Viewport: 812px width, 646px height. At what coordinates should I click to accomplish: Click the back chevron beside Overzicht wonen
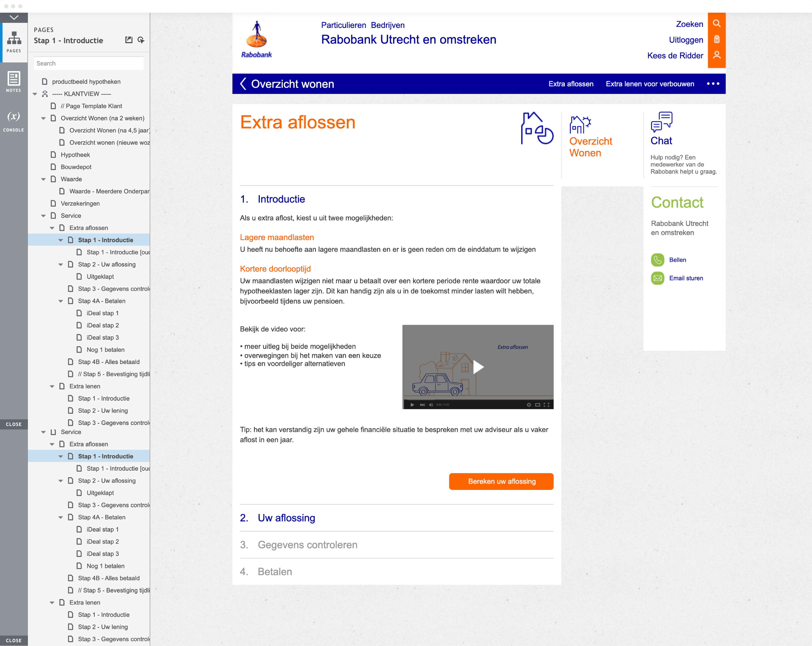click(x=243, y=84)
